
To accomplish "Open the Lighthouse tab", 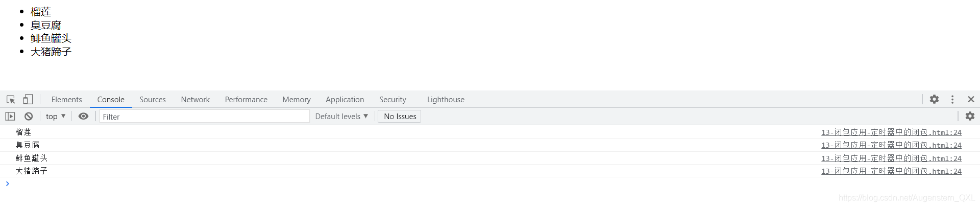I will [446, 100].
